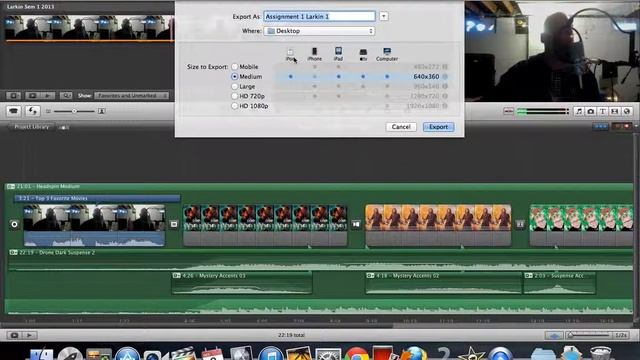Open the Show Favorites and Unmarked dropdown

[131, 96]
